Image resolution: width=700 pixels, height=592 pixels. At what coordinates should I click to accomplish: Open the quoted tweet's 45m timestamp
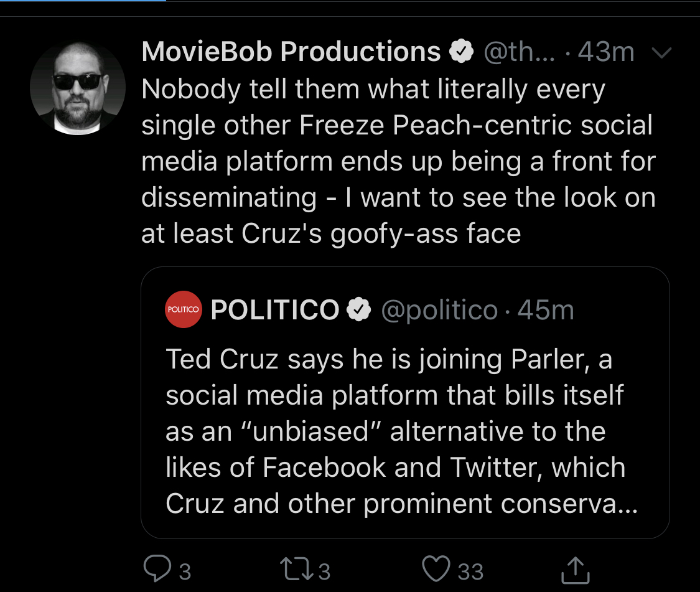(546, 310)
